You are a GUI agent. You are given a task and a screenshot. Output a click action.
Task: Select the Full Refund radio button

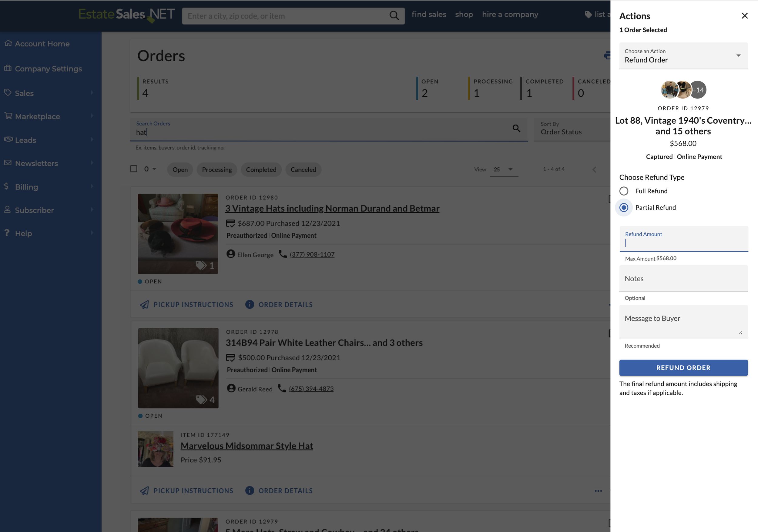[624, 191]
